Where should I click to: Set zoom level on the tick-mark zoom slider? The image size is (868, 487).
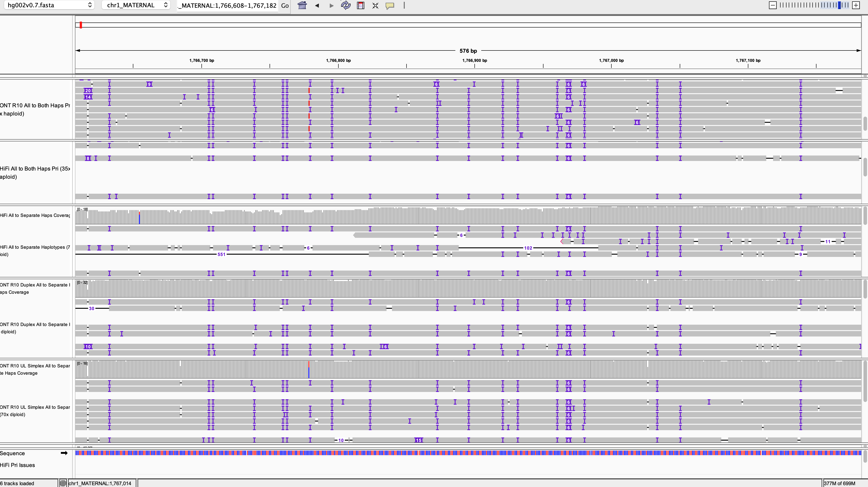pos(816,5)
